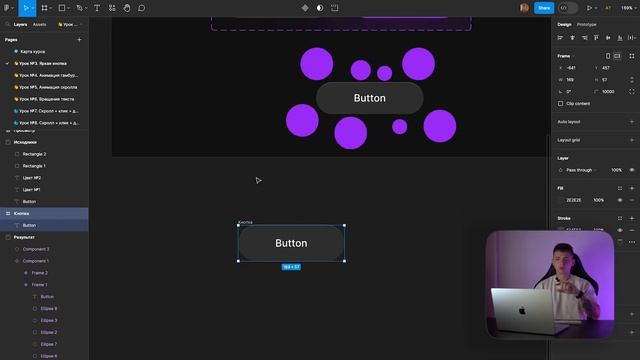Click the Present play icon

589,8
